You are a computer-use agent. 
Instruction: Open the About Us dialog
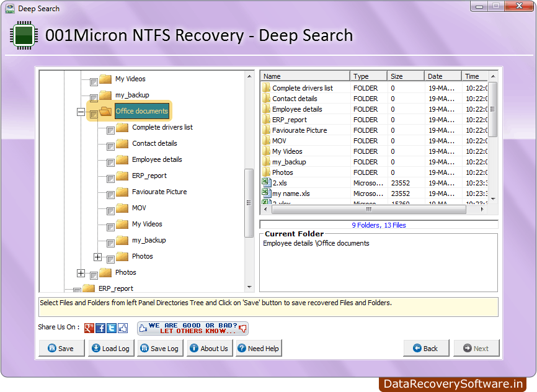tap(210, 348)
